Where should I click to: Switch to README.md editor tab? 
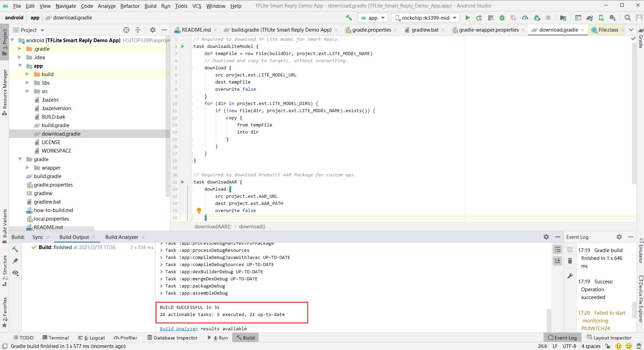(x=196, y=30)
